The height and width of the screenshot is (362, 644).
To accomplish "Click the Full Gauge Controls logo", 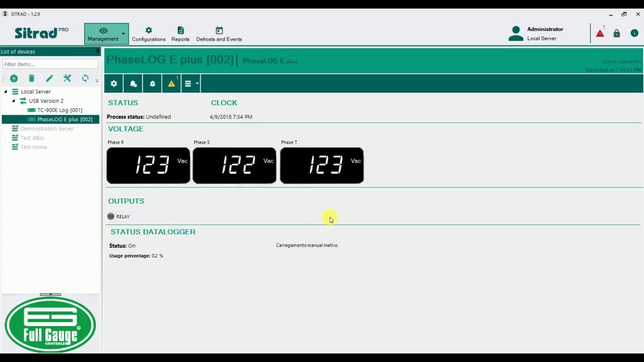I will point(50,324).
